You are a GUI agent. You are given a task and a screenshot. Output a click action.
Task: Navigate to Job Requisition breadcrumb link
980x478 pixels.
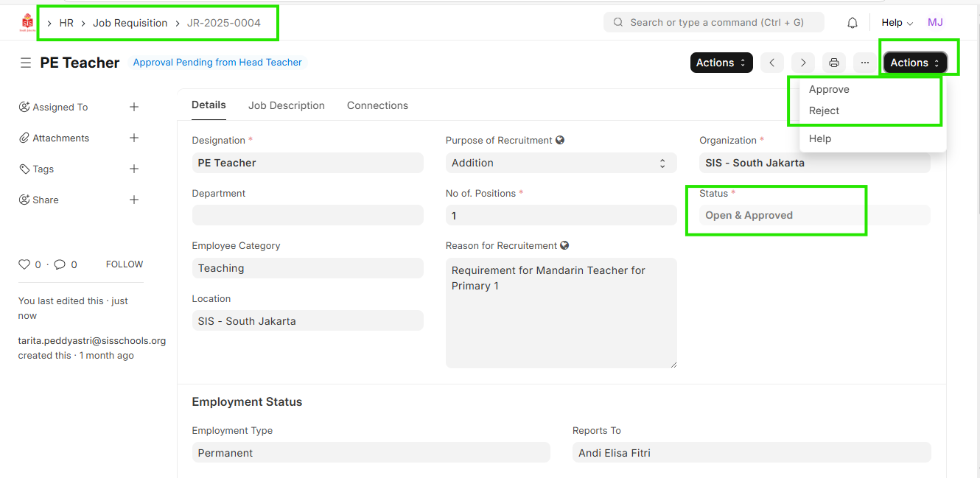click(x=130, y=23)
